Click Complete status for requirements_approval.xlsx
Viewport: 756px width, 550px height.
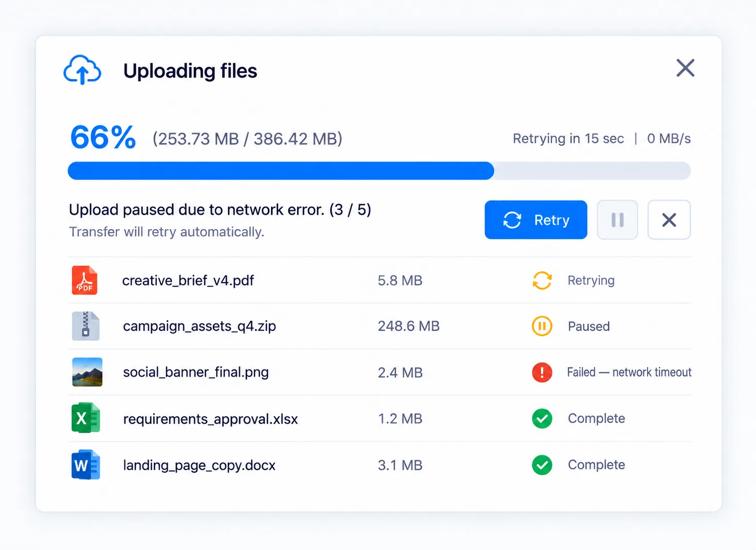[597, 418]
